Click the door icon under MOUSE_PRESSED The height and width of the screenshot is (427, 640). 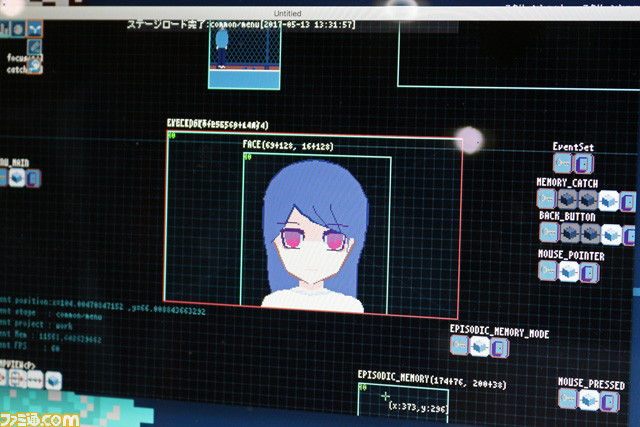tap(610, 402)
